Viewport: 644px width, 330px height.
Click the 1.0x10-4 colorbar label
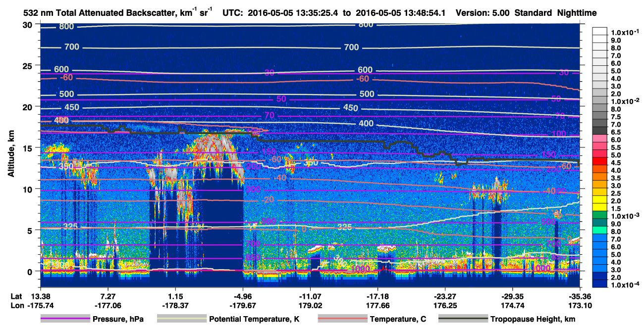(626, 284)
